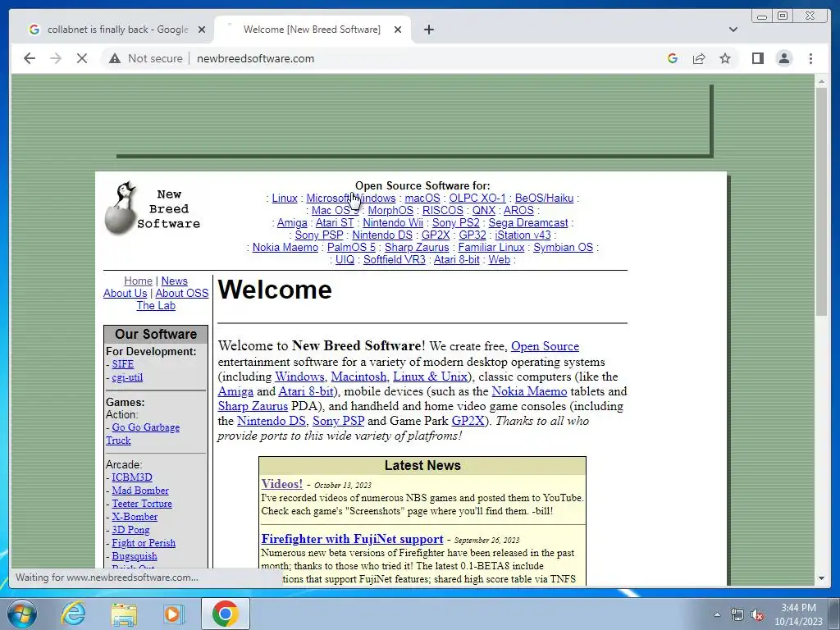
Task: Open the cgi-util link
Action: point(127,377)
